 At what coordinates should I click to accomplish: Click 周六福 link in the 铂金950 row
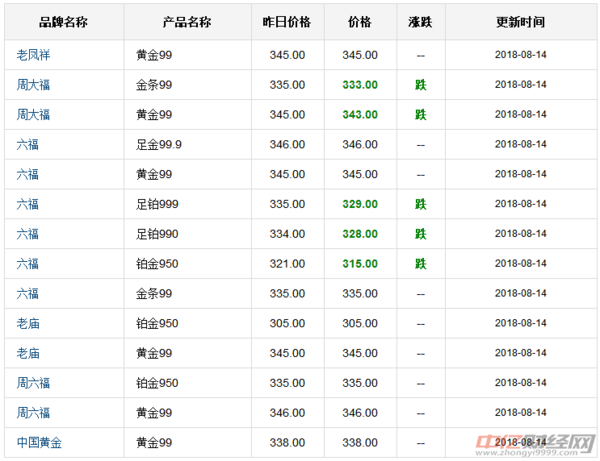click(x=33, y=383)
